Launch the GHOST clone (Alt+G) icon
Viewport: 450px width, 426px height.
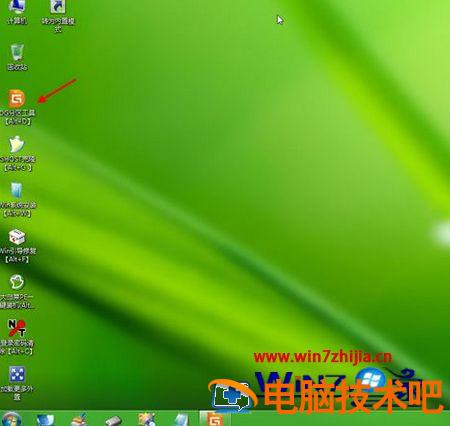click(x=17, y=153)
